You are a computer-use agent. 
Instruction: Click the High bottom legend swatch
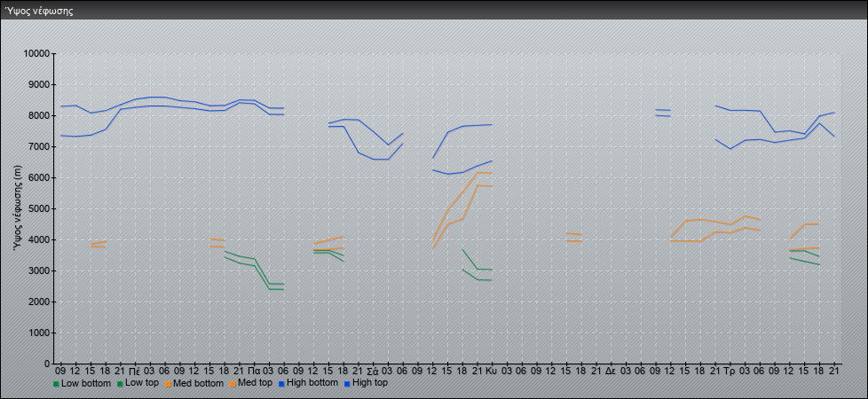point(281,383)
